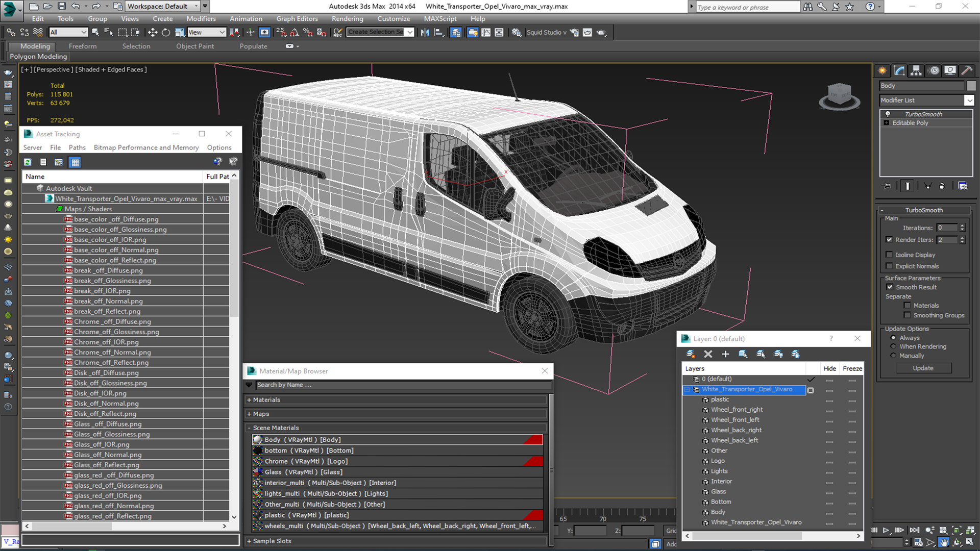Screen dimensions: 980x551
Task: Click Create New Layer icon in Layer dialog
Action: click(x=691, y=354)
